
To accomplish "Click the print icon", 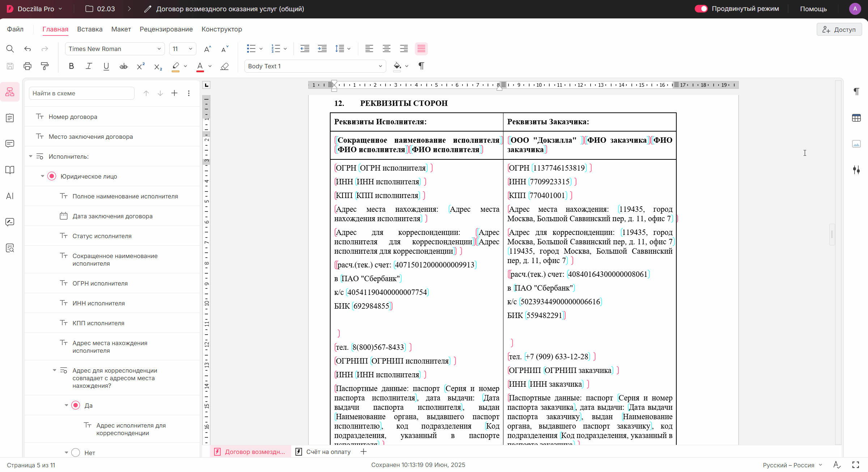I will [27, 66].
